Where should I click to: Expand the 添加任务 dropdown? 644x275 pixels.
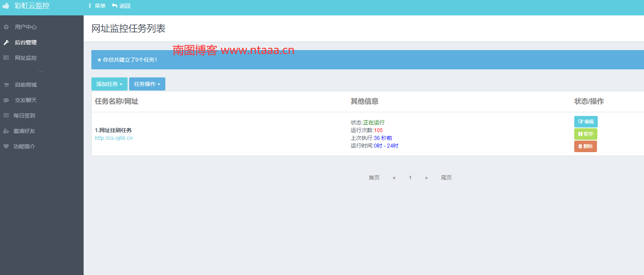[x=109, y=84]
